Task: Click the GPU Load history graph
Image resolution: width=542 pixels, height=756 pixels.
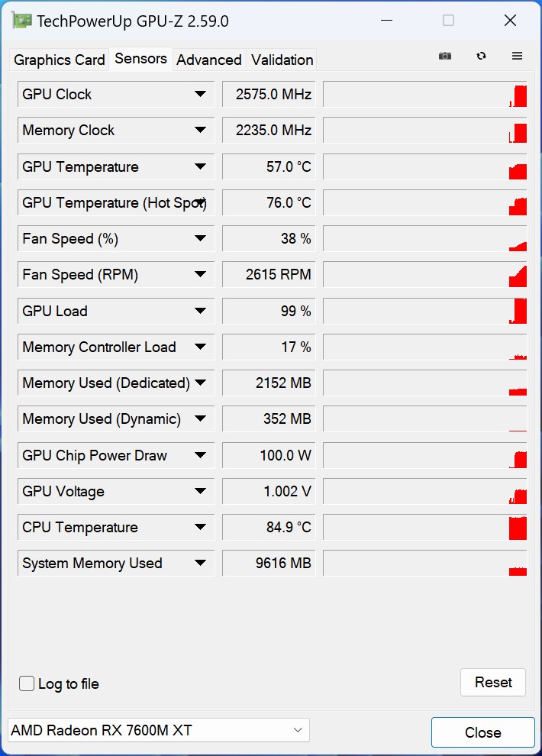Action: tap(424, 311)
